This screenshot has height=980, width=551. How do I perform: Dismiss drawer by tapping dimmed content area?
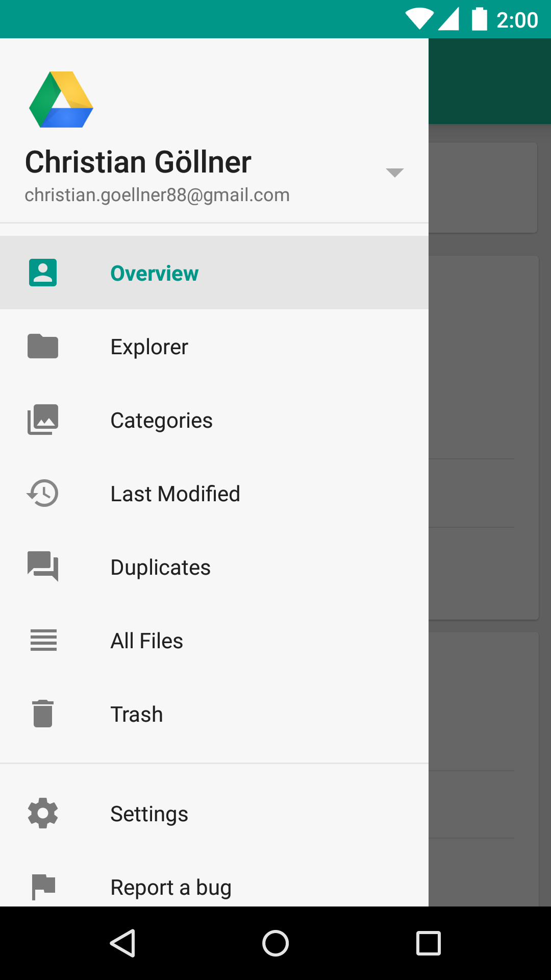coord(490,472)
